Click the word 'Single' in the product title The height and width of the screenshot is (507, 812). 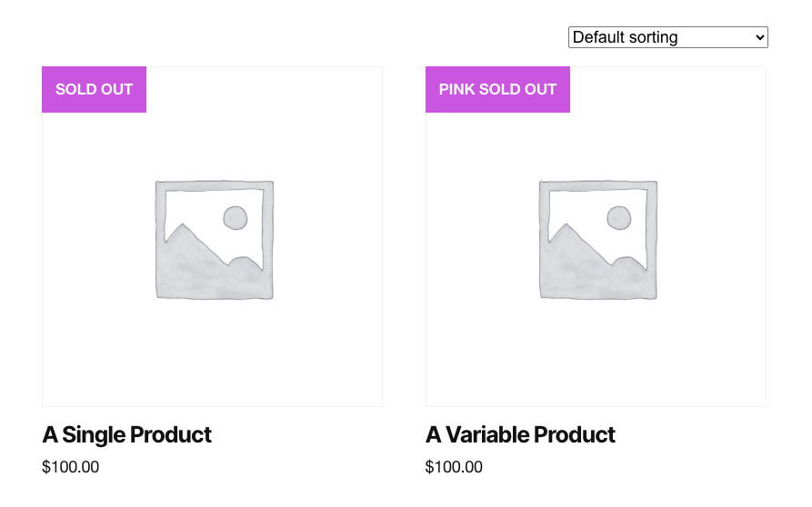94,435
